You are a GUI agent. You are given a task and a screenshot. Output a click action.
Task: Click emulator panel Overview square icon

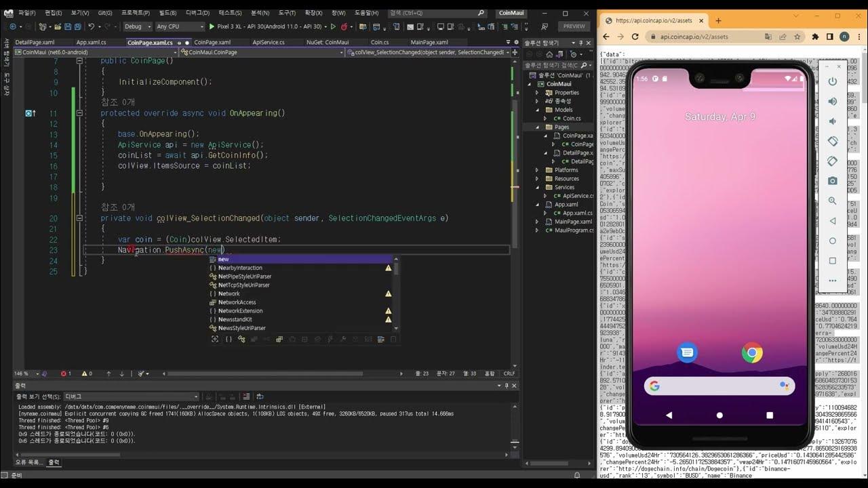coord(833,261)
